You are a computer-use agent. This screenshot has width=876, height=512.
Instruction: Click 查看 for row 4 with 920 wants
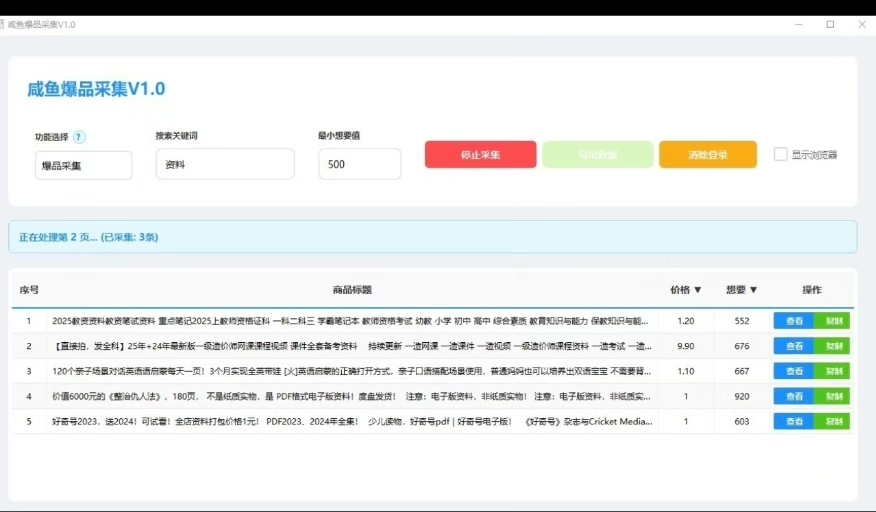pos(794,396)
